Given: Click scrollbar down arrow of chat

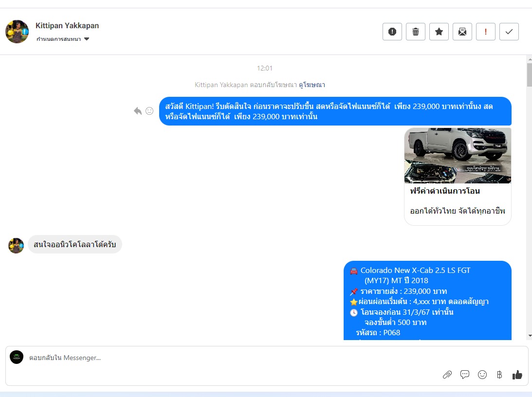Looking at the screenshot, I should pyautogui.click(x=530, y=336).
